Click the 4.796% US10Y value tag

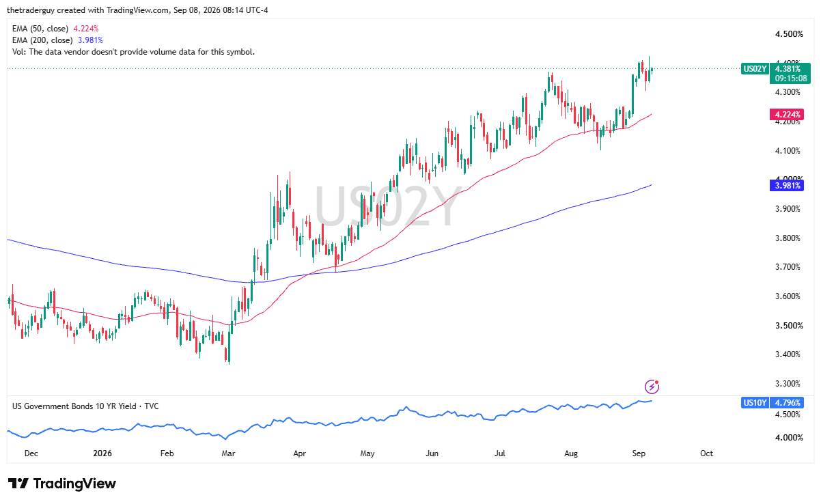pyautogui.click(x=787, y=403)
